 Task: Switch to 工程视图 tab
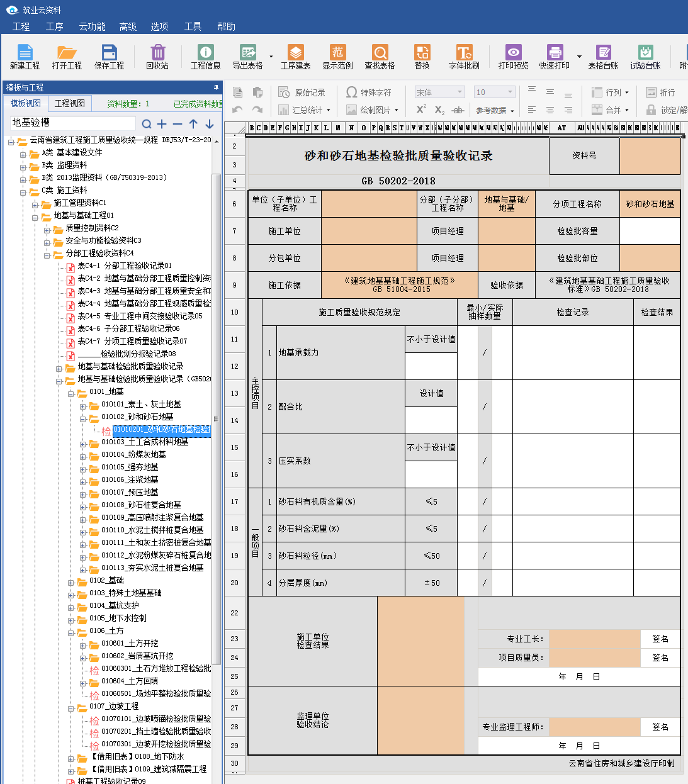70,103
